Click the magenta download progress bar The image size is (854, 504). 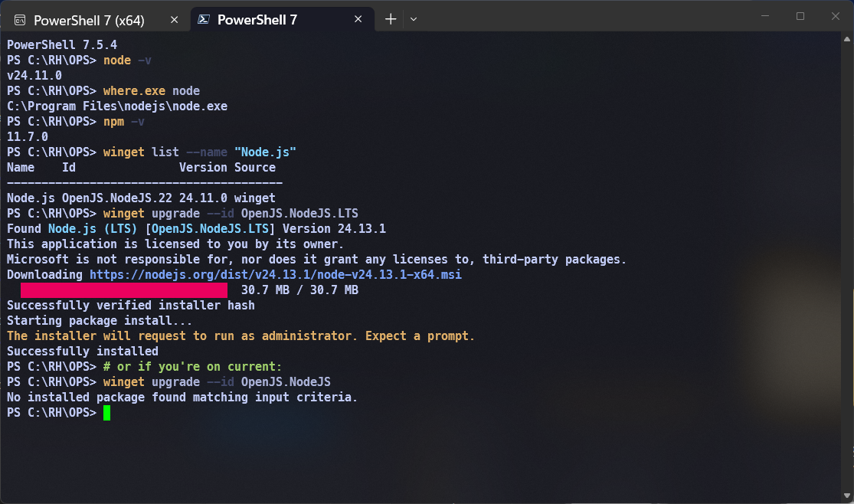point(123,290)
